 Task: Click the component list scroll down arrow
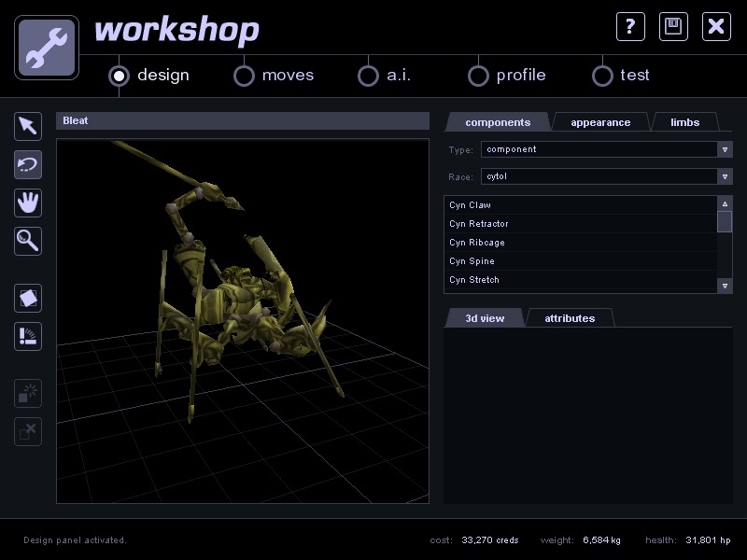point(725,285)
